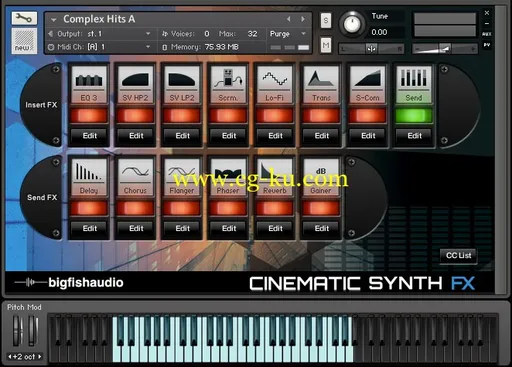This screenshot has width=512, height=367.
Task: Open the Insert FX section
Action: [x=41, y=105]
